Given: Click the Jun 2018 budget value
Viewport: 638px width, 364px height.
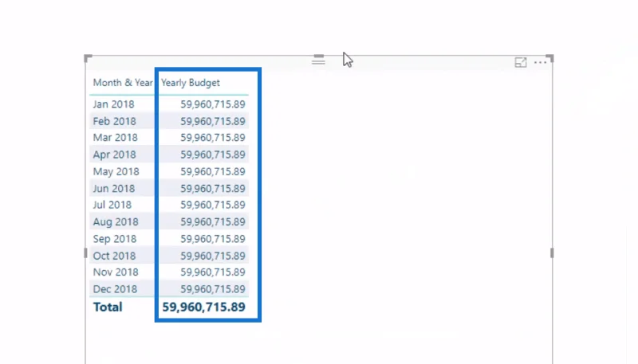Looking at the screenshot, I should [x=213, y=189].
